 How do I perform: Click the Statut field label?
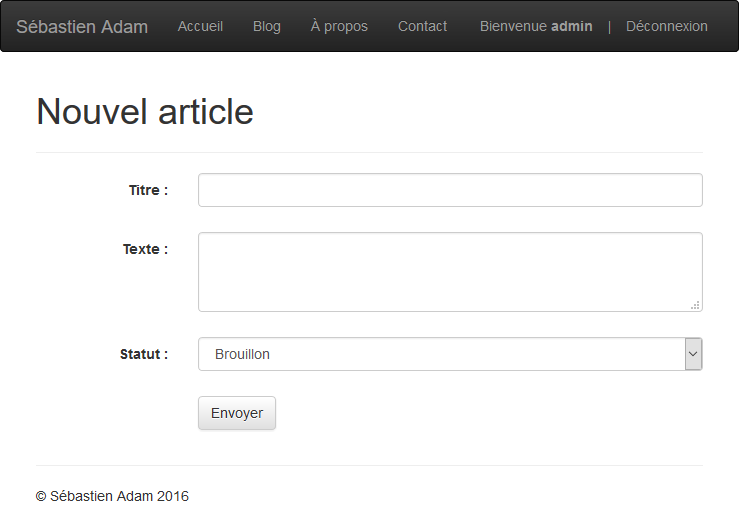click(144, 354)
